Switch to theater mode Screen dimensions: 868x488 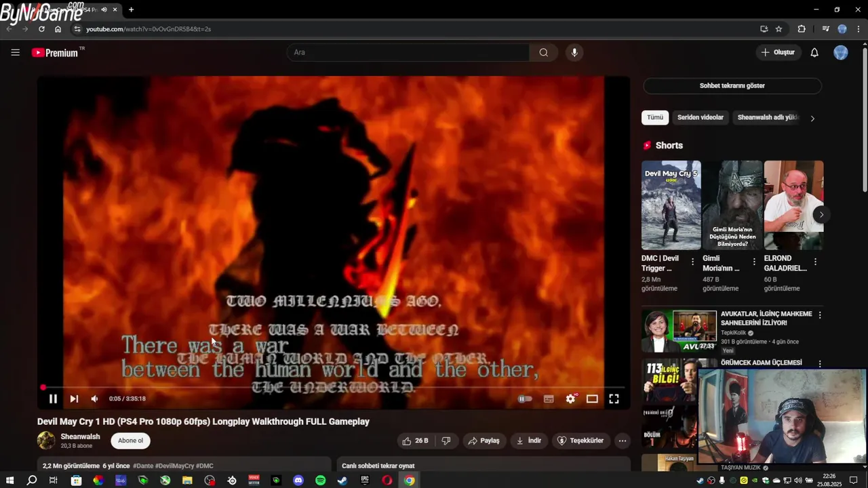point(592,399)
